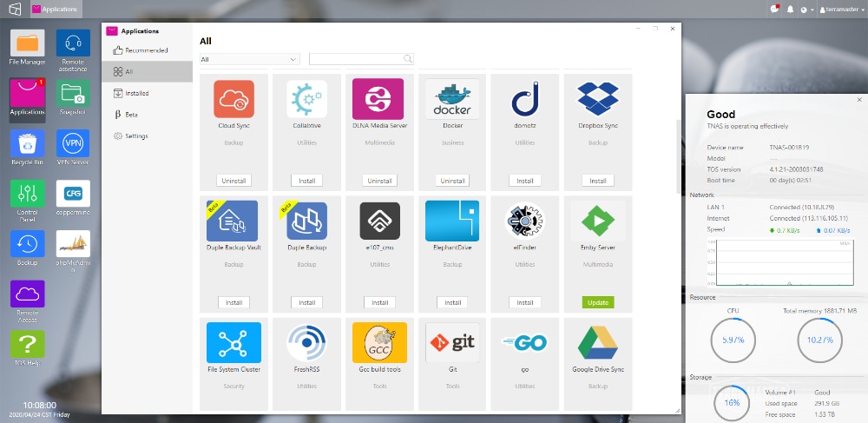Open the Applications desktop icon with badge
The image size is (868, 423).
27,93
